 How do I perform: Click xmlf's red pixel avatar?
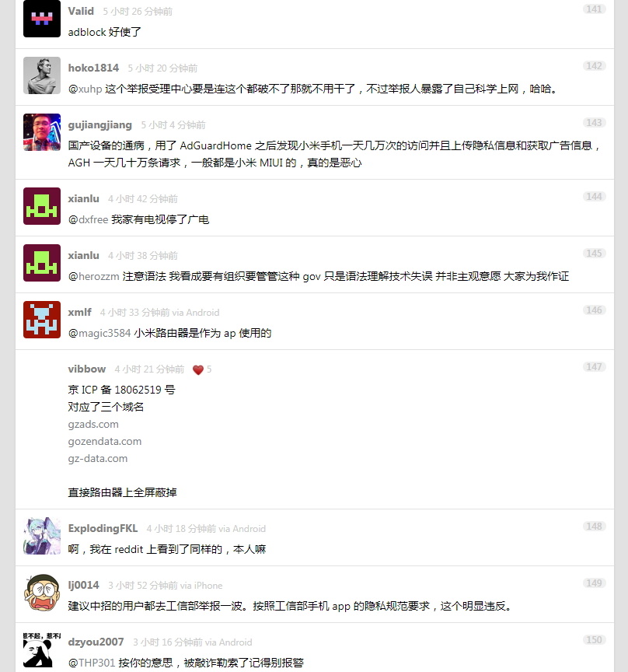[41, 320]
